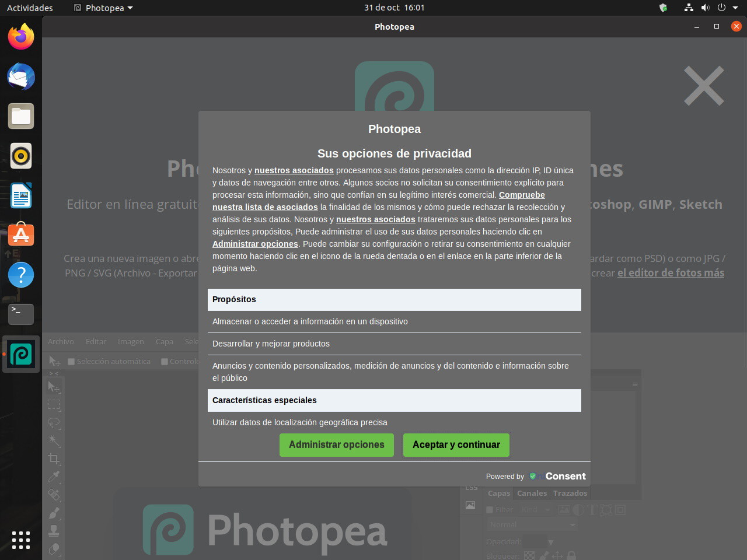Lock image pixels with brush lock icon
Image resolution: width=747 pixels, height=560 pixels.
[544, 556]
